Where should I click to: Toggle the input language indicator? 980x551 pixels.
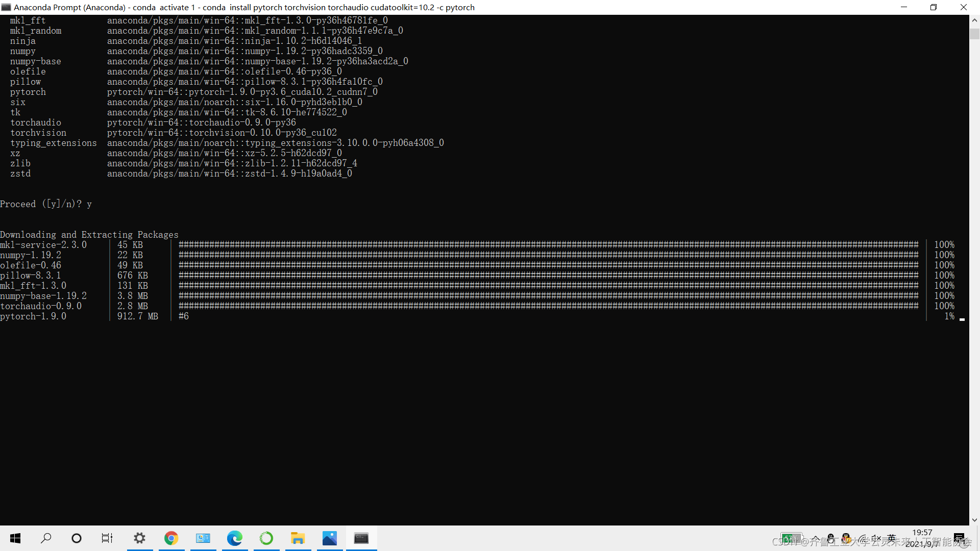[892, 538]
